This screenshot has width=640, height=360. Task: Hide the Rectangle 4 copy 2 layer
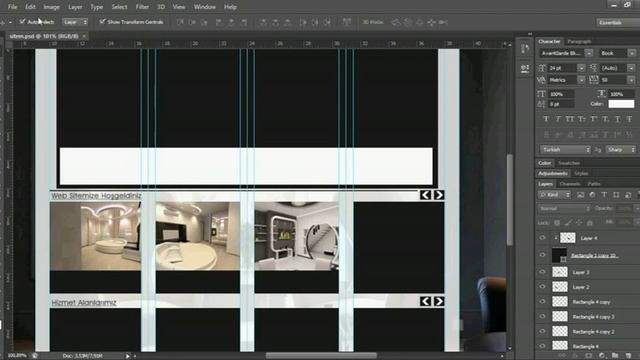542,331
